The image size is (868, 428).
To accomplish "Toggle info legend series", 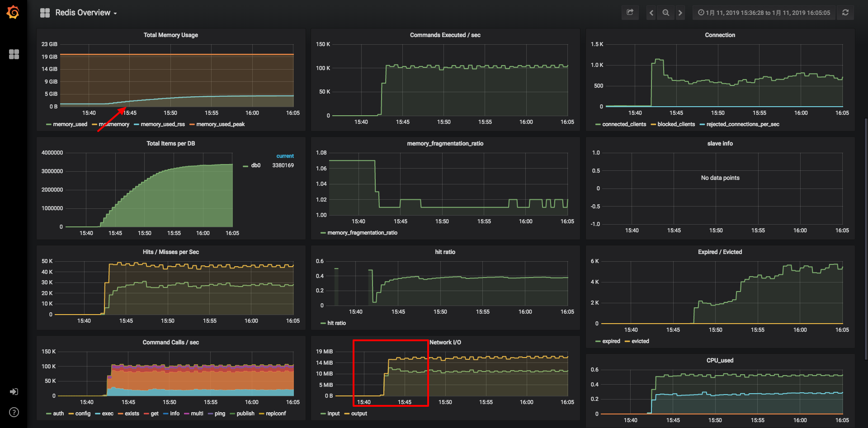I will click(x=175, y=414).
